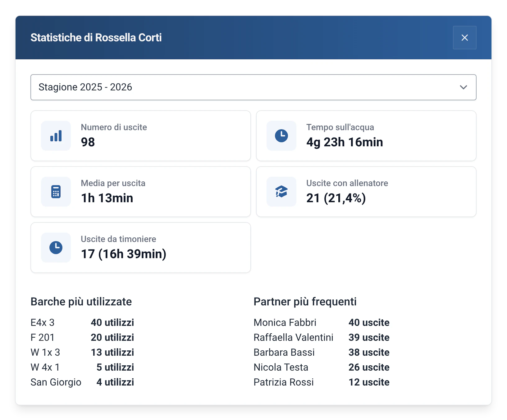Select the 21 (21,4%) value
Image resolution: width=507 pixels, height=420 pixels.
click(336, 198)
